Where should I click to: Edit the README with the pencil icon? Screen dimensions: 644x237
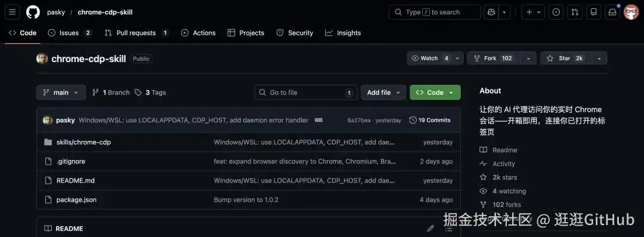coord(431,229)
